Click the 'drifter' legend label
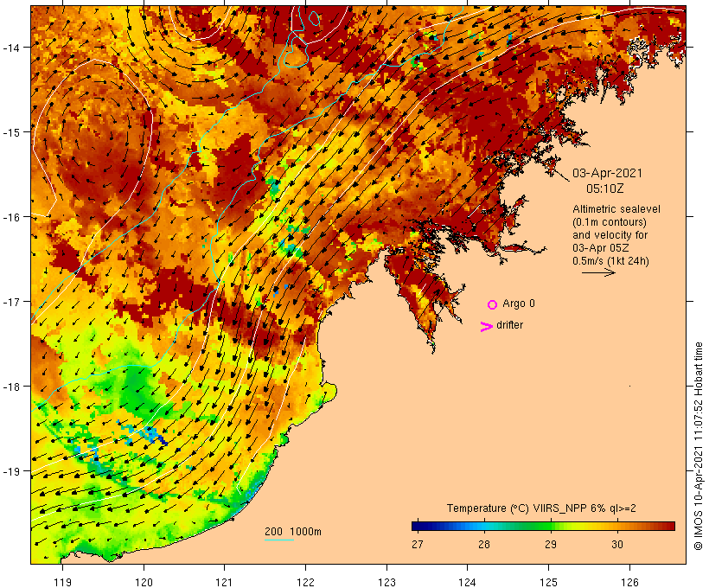Viewport: 709px width, 588px height. click(x=509, y=325)
